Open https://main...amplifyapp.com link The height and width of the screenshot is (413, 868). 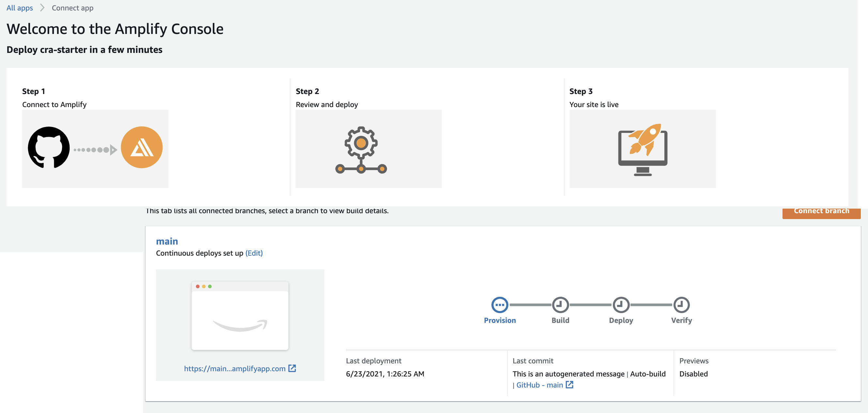click(235, 369)
